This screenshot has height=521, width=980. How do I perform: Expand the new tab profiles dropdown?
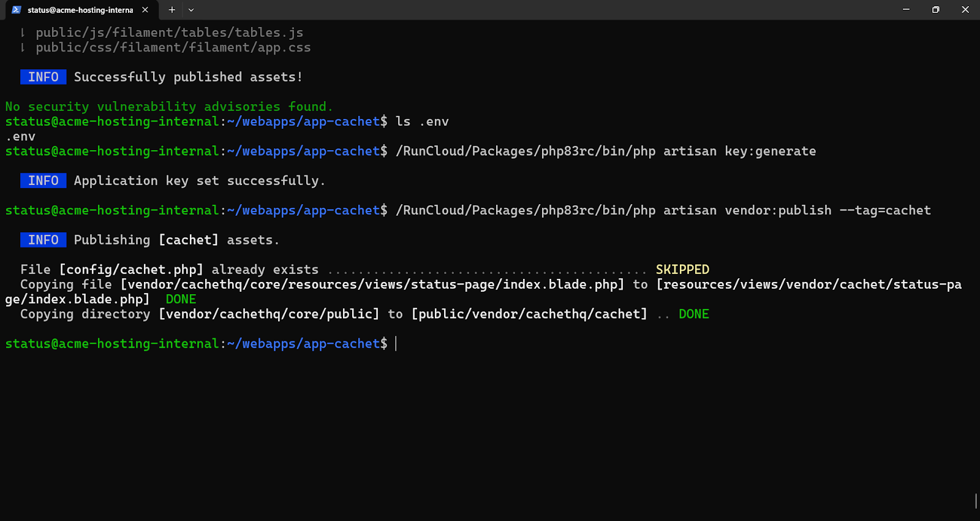coord(191,10)
